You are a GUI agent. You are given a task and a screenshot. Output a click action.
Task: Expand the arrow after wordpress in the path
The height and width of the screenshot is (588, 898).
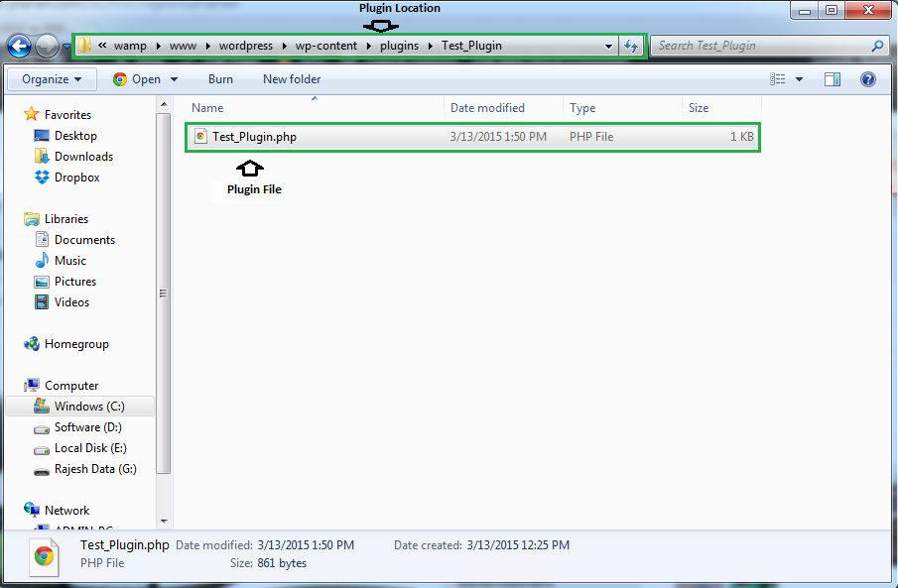(x=284, y=46)
